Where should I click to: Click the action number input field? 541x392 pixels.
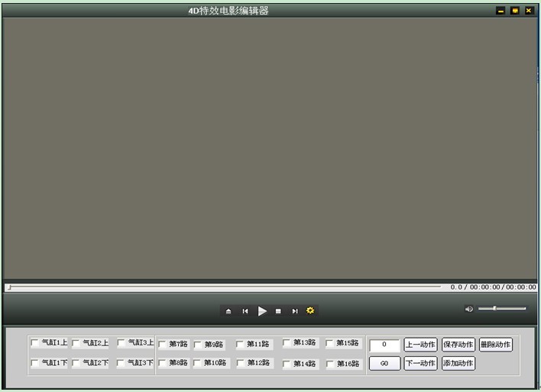coord(384,345)
